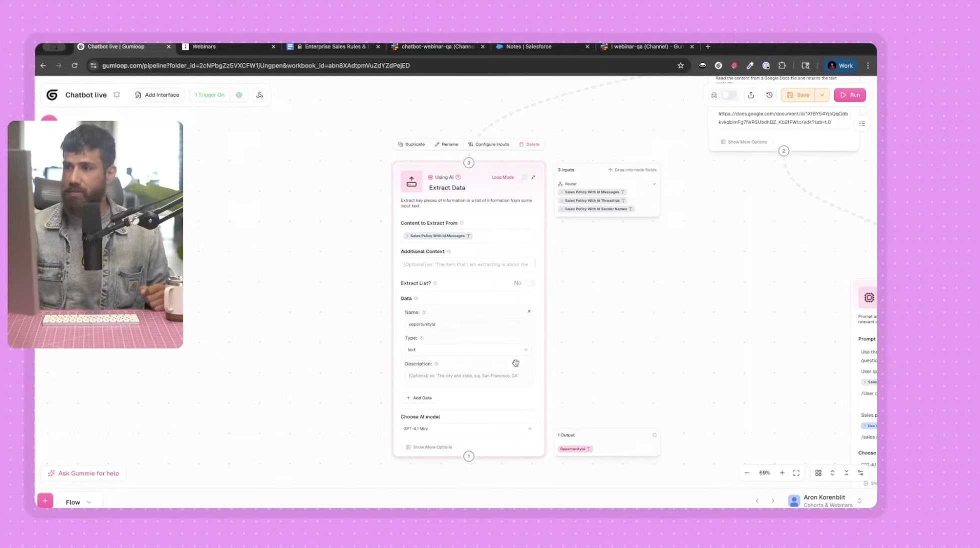Open version history clock icon
The image size is (980, 548).
coord(769,95)
